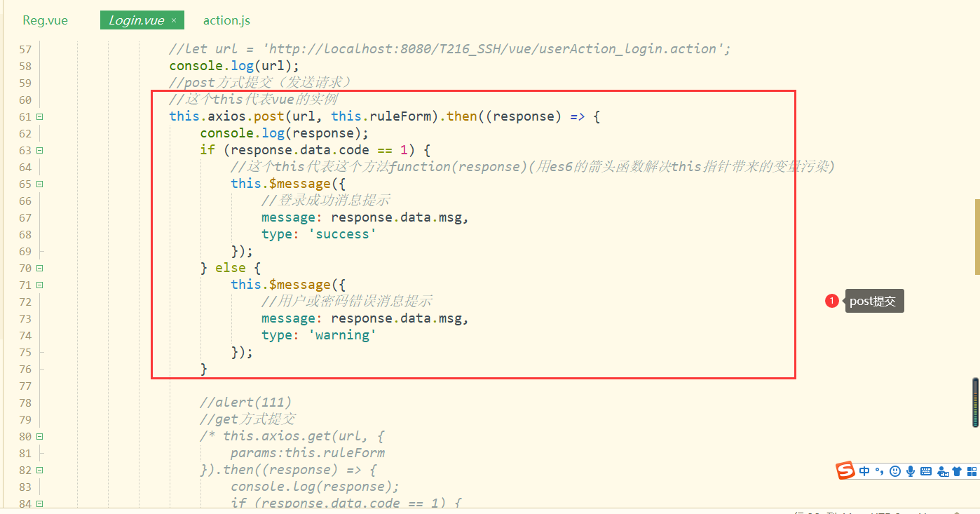Fold the $message call at line 71

coord(40,285)
